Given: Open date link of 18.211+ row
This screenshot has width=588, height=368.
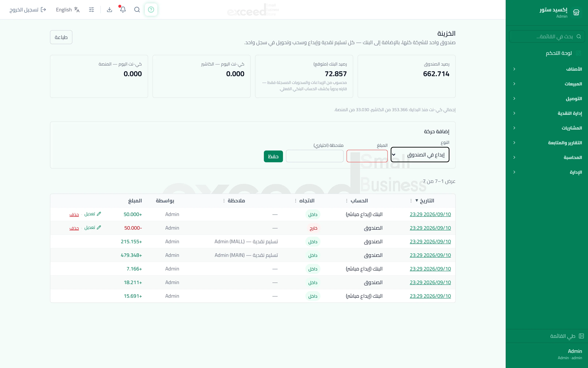Looking at the screenshot, I should (x=430, y=282).
